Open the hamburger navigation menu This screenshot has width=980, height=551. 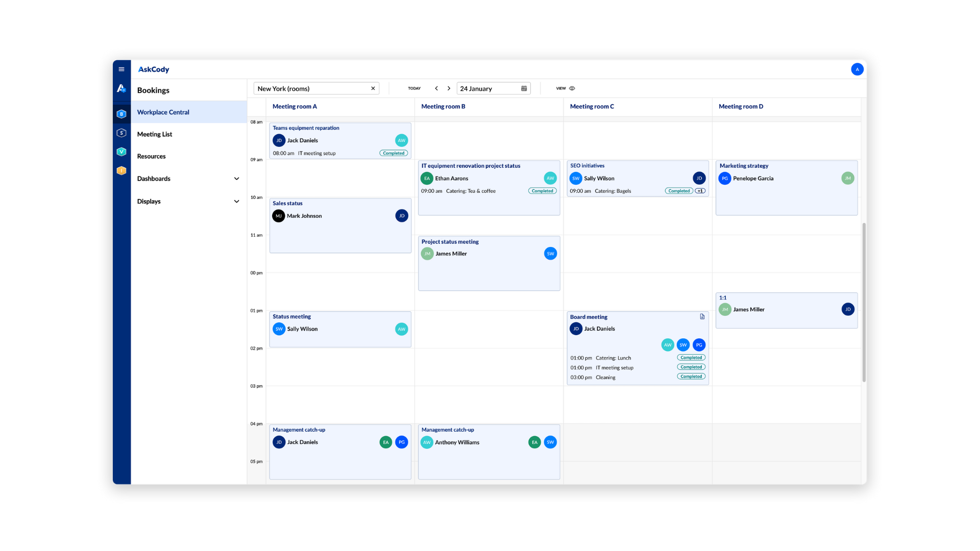click(121, 69)
